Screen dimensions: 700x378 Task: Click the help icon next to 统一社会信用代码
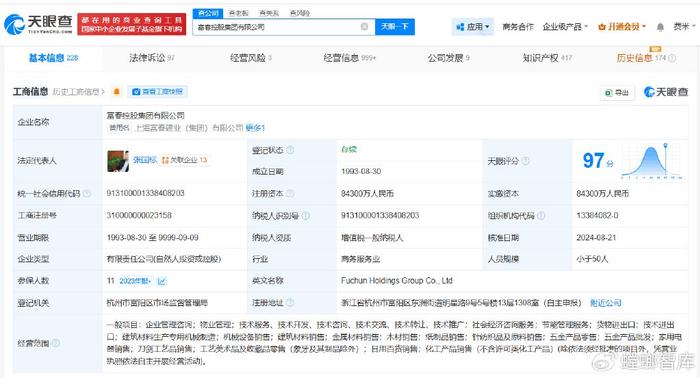click(x=87, y=193)
